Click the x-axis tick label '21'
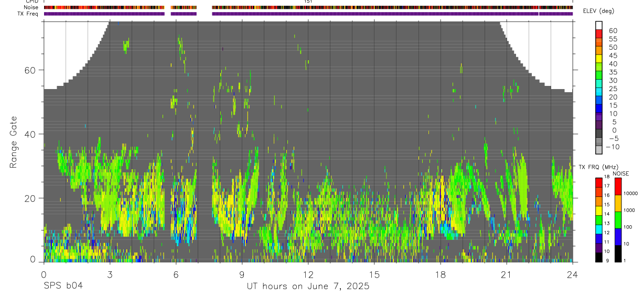The width and height of the screenshot is (644, 297). tap(507, 274)
